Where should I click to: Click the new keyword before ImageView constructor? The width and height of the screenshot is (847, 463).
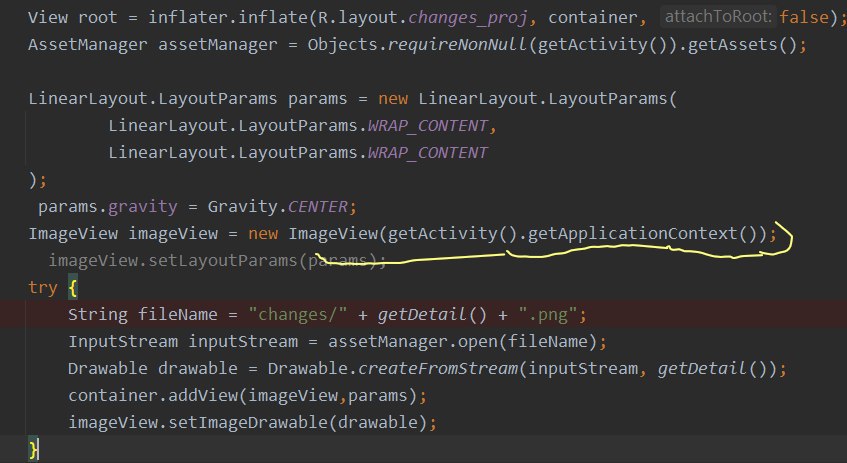pyautogui.click(x=263, y=234)
